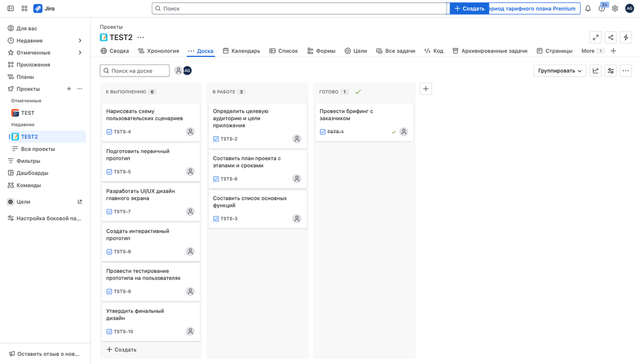The width and height of the screenshot is (641, 364).
Task: Open view settings sliders icon
Action: pyautogui.click(x=611, y=71)
